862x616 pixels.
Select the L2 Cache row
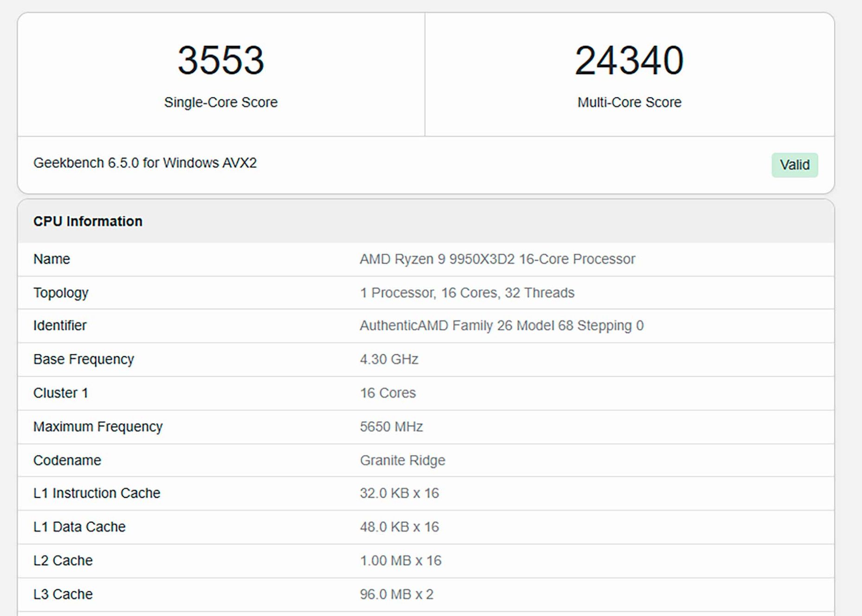pos(63,560)
